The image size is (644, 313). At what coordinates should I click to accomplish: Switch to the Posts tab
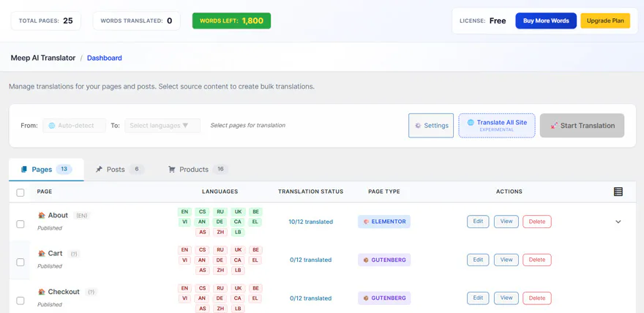[x=120, y=170]
